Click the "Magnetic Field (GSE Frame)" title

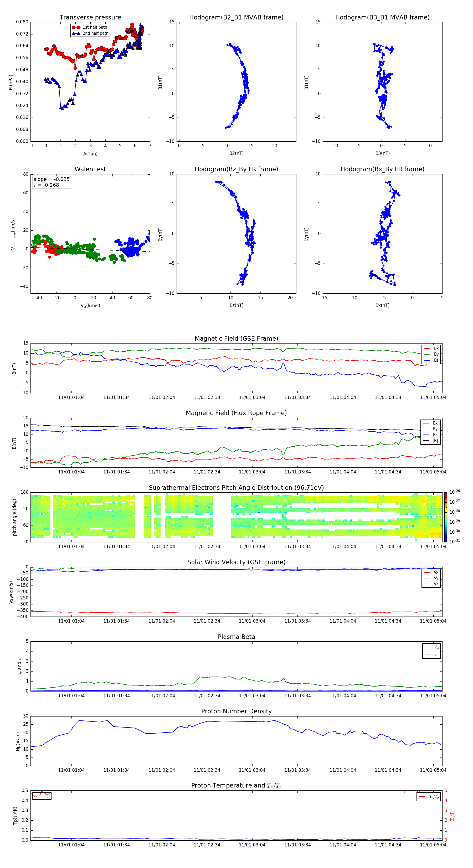point(236,339)
